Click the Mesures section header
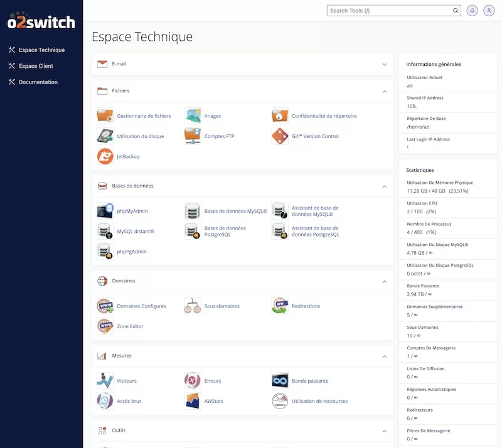This screenshot has height=448, width=502. coord(242,356)
